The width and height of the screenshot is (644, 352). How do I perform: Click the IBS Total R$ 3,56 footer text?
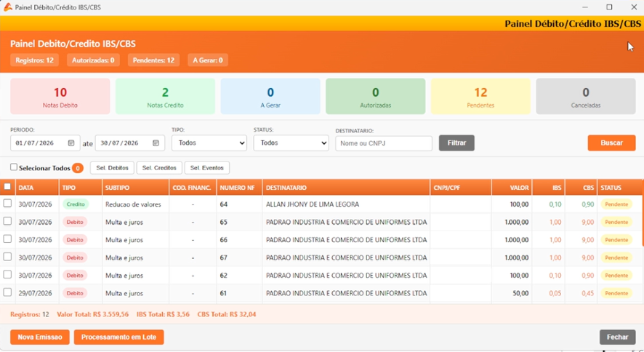pyautogui.click(x=163, y=314)
